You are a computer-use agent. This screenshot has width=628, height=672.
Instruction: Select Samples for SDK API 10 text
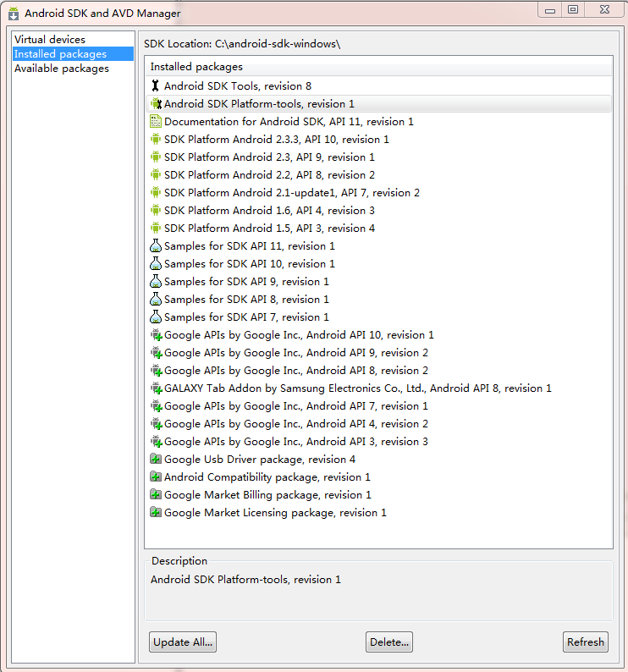pos(250,264)
